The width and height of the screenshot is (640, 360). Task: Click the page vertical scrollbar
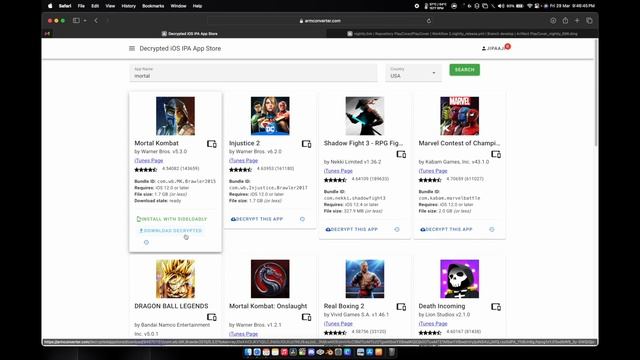[596, 93]
